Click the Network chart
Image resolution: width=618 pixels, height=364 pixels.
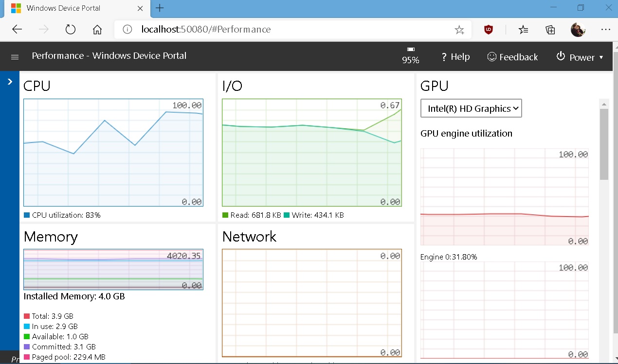tap(312, 303)
